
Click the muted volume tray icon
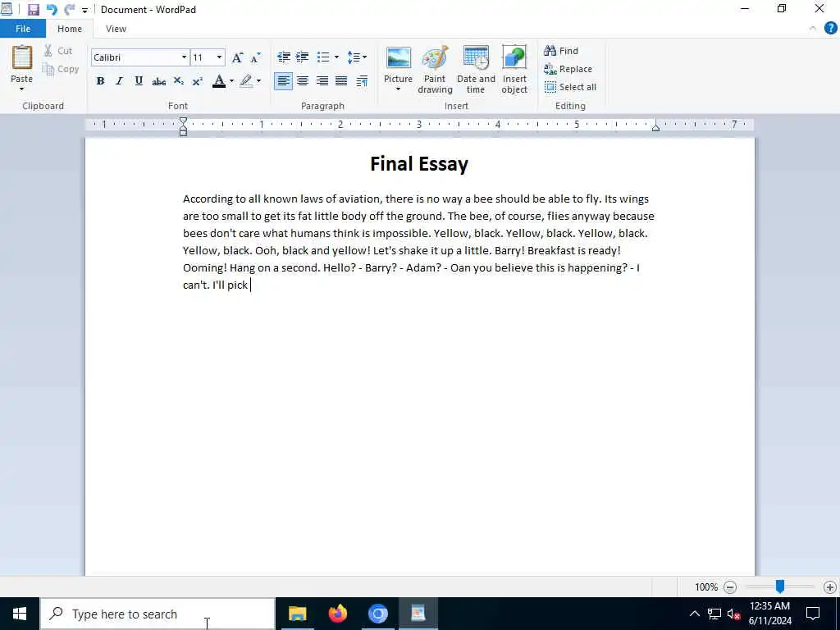click(733, 614)
